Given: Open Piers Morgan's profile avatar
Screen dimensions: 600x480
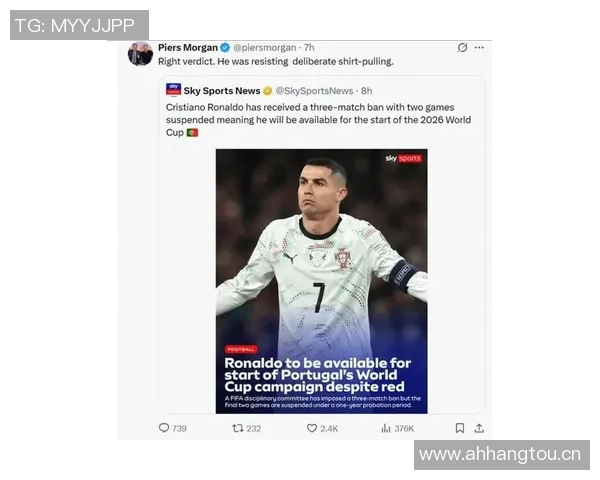Looking at the screenshot, I should coord(140,54).
